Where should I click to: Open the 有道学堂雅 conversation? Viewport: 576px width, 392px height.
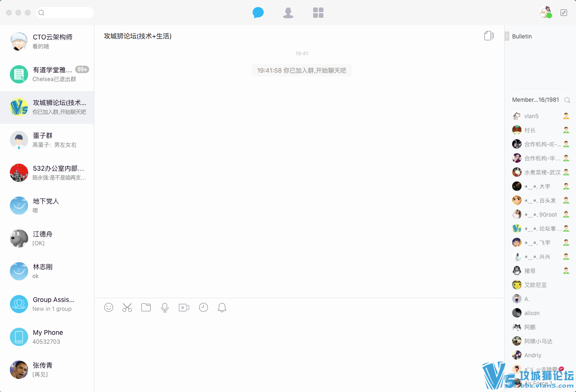47,75
